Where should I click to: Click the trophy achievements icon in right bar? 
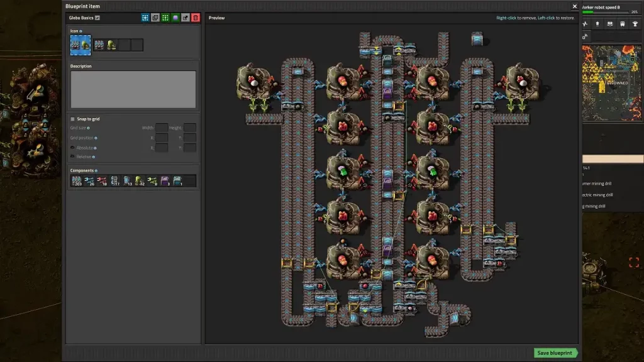pyautogui.click(x=635, y=25)
